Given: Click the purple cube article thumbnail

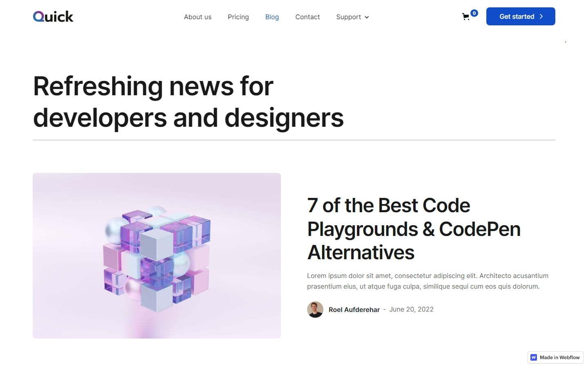Looking at the screenshot, I should click(x=157, y=255).
